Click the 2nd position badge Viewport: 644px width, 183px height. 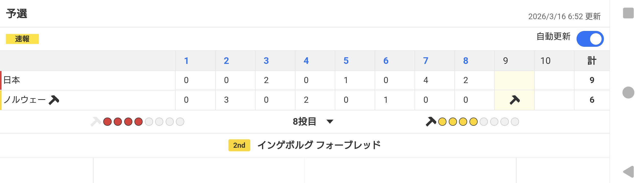(x=239, y=145)
